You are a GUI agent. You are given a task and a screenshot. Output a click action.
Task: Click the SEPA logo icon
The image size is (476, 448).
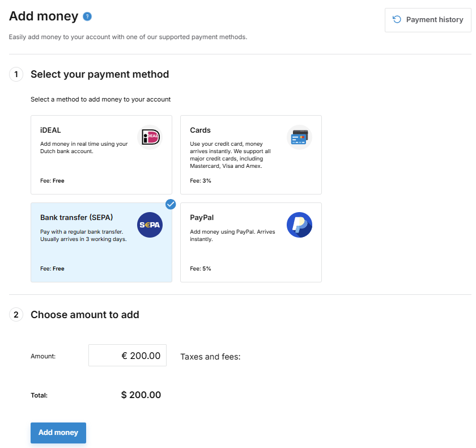(x=150, y=225)
